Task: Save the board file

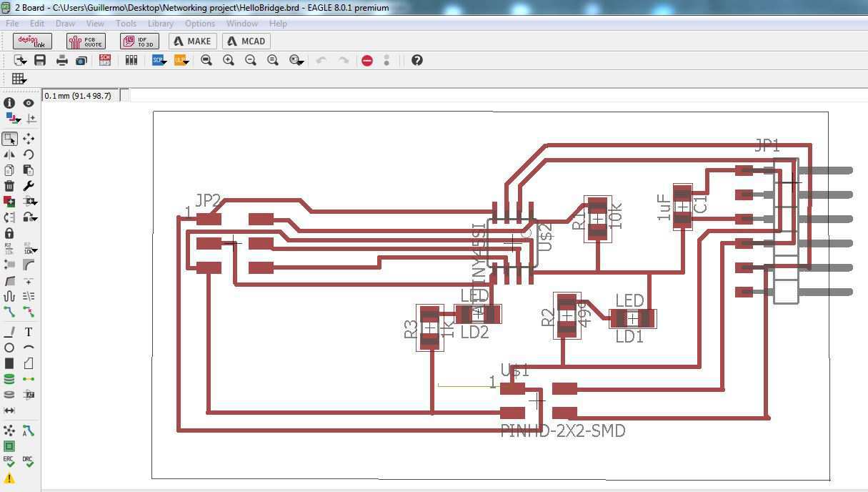Action: point(40,61)
